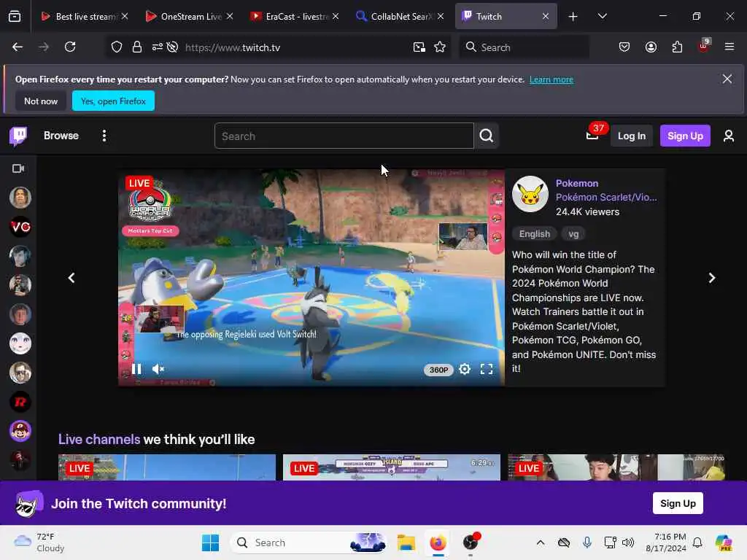Open a new browser tab
The width and height of the screenshot is (747, 560).
tap(573, 17)
